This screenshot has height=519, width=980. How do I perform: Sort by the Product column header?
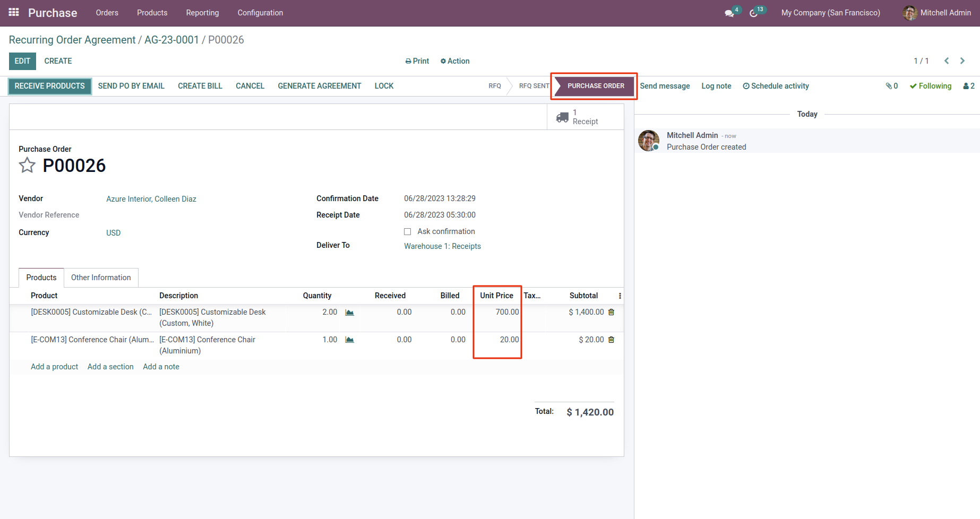(x=44, y=296)
